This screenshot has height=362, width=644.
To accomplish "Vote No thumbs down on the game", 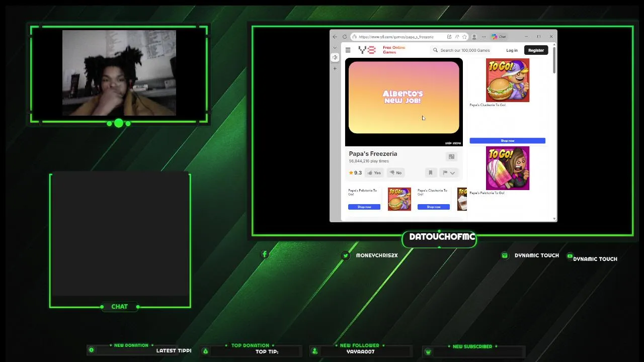I will [396, 173].
